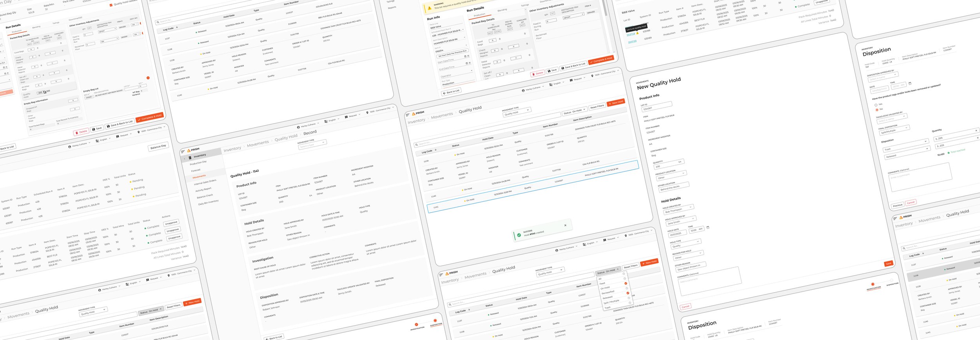Click search icon in list screen with open Status menu
The height and width of the screenshot is (340, 980).
tap(450, 305)
